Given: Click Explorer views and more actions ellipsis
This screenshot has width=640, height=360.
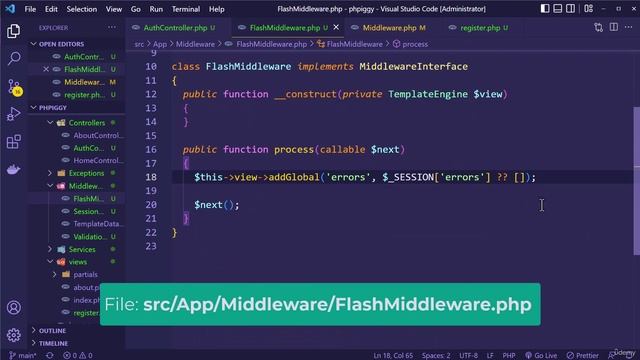Looking at the screenshot, I should (112, 27).
